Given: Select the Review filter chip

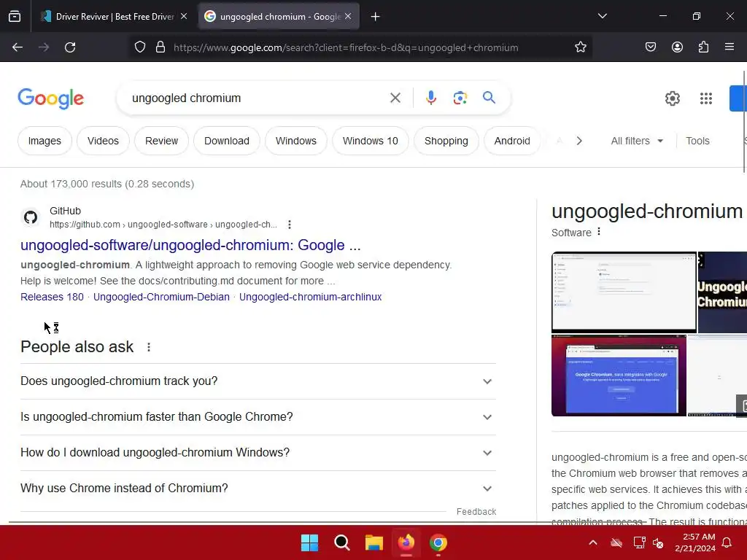Looking at the screenshot, I should [x=161, y=141].
